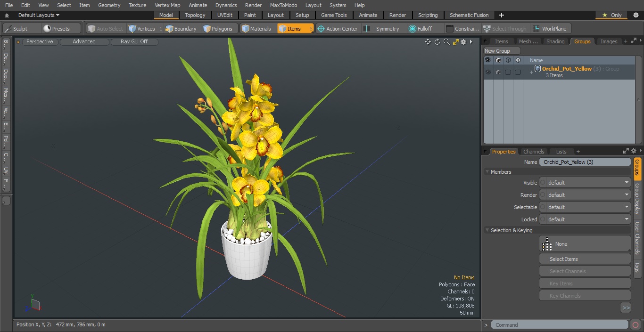Image resolution: width=644 pixels, height=332 pixels.
Task: Expand Properties panel with arrows icon
Action: pos(626,151)
